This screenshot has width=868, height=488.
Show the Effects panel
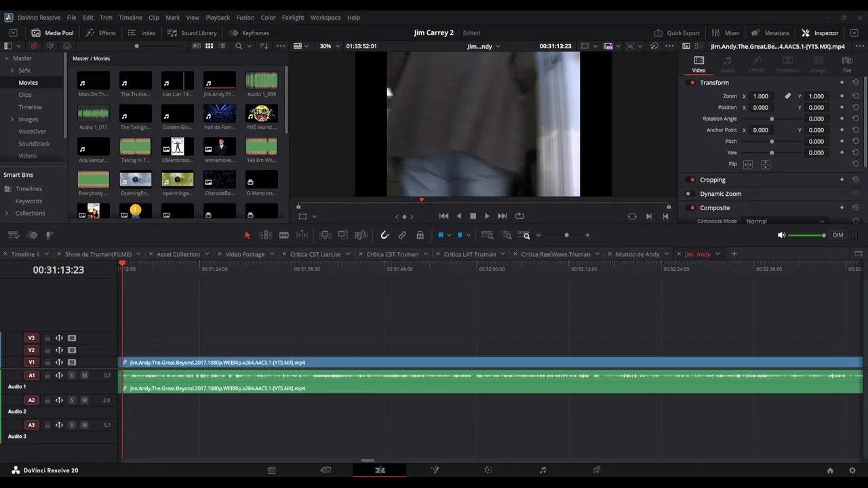click(x=100, y=33)
